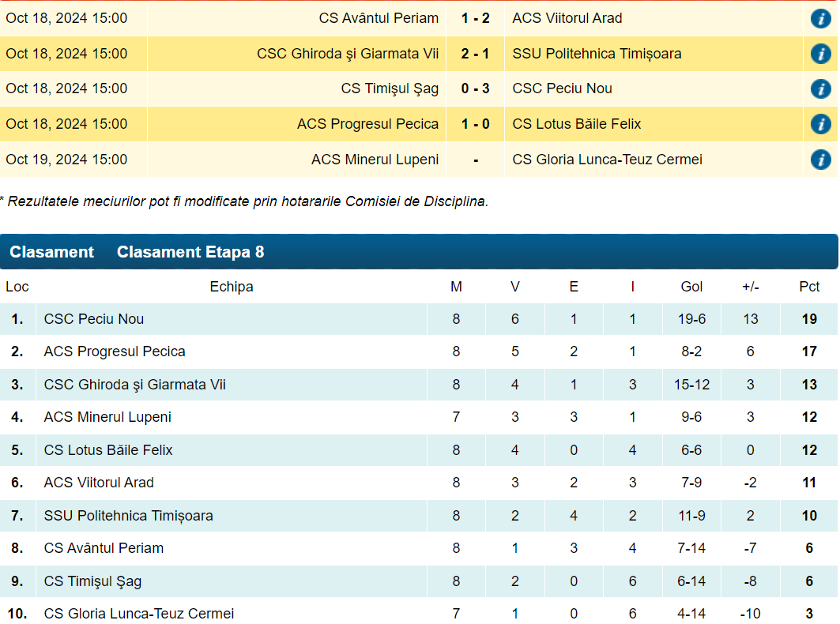Image resolution: width=840 pixels, height=624 pixels.
Task: Click info icon for Ghiroda vs Politehnica match
Action: tap(820, 54)
